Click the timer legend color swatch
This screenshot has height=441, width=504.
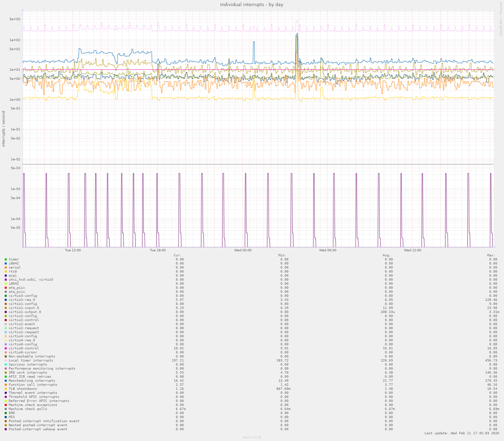pyautogui.click(x=6, y=259)
